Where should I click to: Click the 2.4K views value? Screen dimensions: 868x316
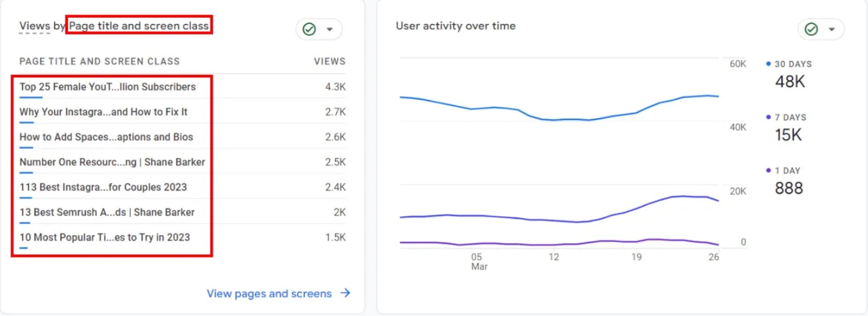click(x=335, y=187)
